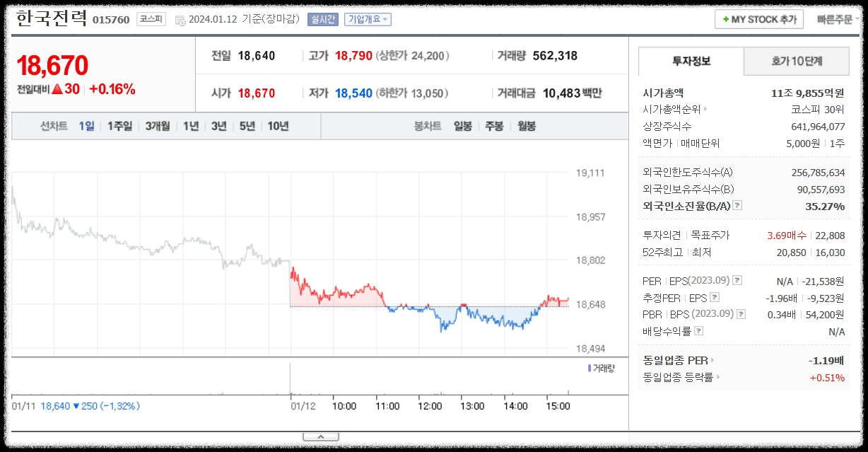Click the help icon next to PBR BPS(2023.09)

[740, 314]
